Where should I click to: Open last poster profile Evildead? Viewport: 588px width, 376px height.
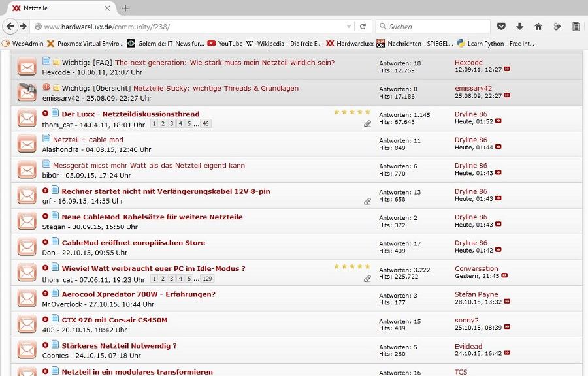(468, 346)
